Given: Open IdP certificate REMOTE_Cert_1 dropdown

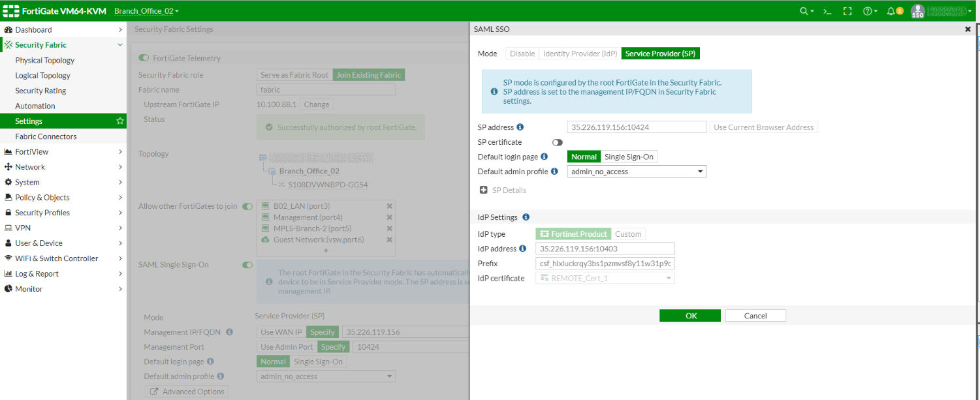Looking at the screenshot, I should (605, 278).
